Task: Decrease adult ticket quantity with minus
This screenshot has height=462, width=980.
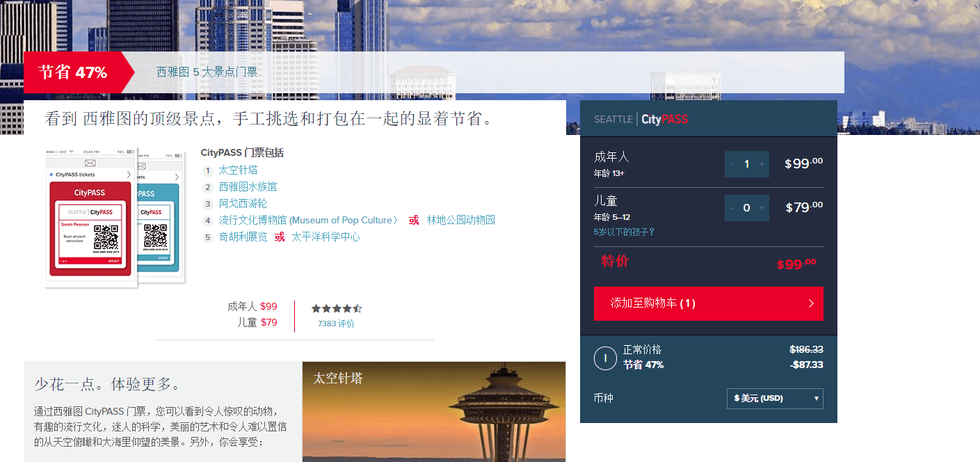Action: coord(732,164)
